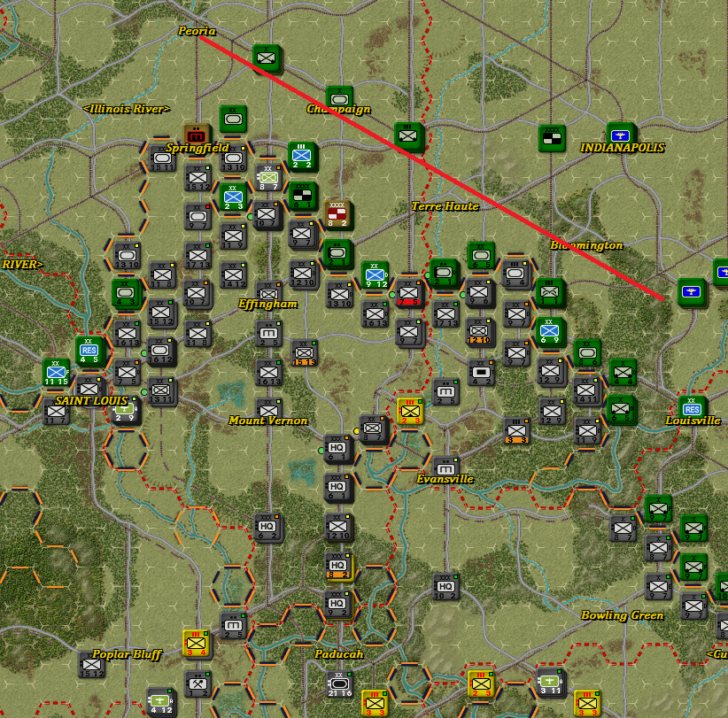Click the Poplar Bluff city label

(x=127, y=654)
